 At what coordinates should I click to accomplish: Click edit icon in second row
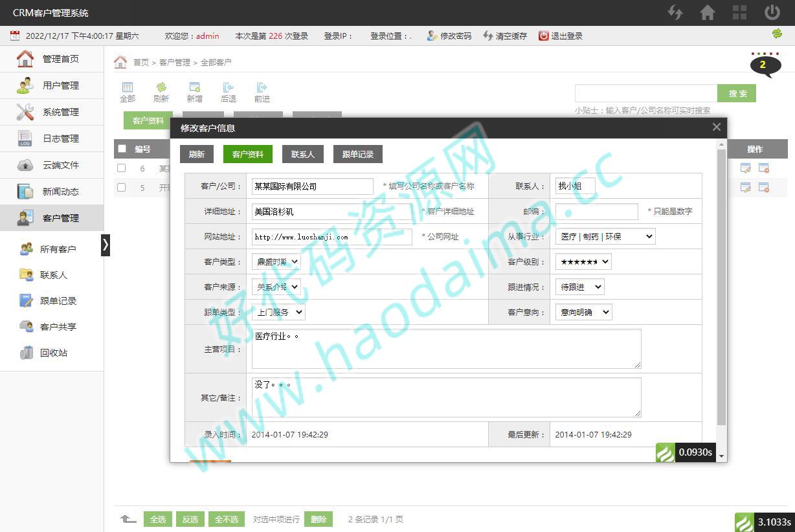[746, 188]
